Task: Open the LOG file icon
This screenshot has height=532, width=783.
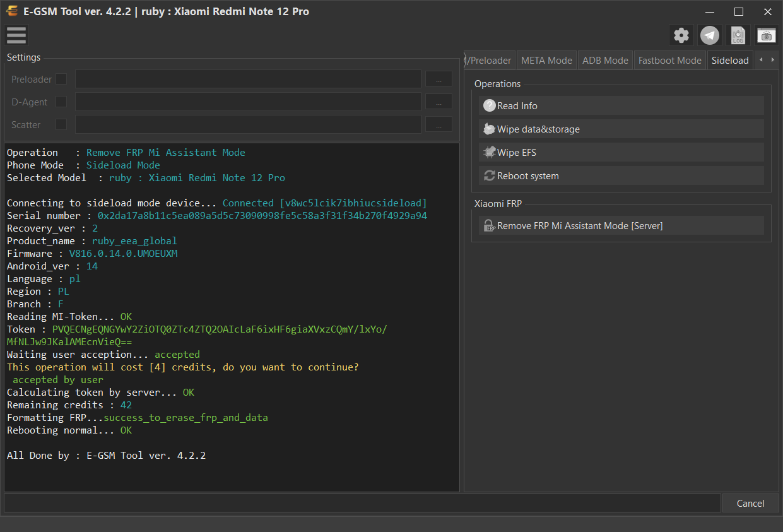Action: tap(738, 35)
